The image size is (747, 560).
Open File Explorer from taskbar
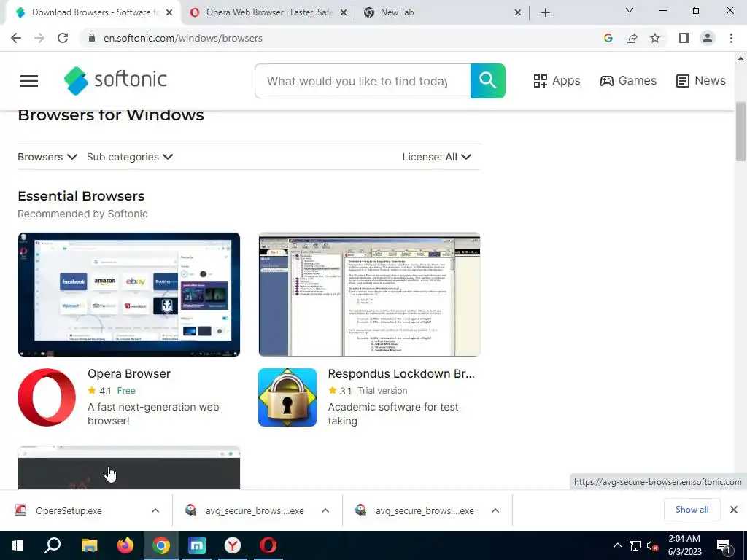89,545
